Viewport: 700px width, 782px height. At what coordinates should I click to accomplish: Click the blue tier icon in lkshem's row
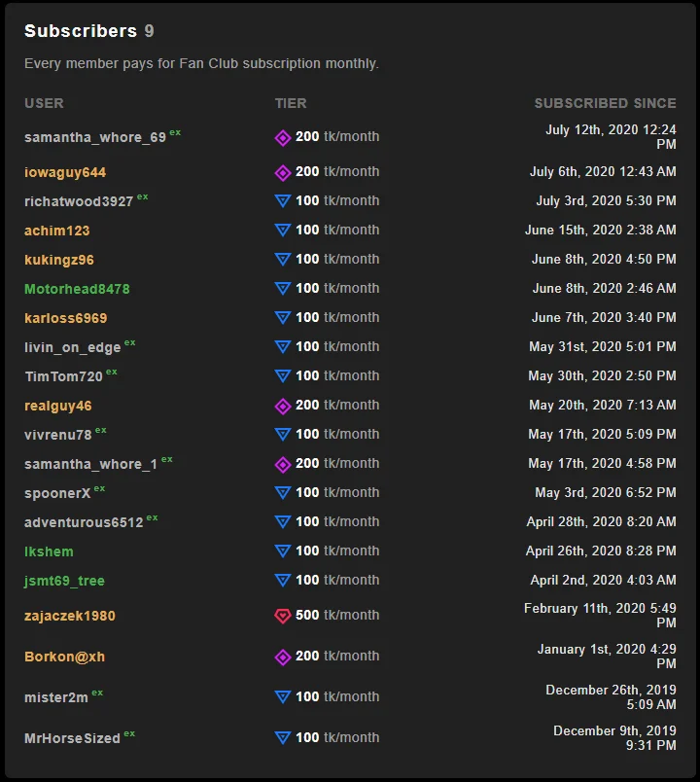pyautogui.click(x=283, y=551)
